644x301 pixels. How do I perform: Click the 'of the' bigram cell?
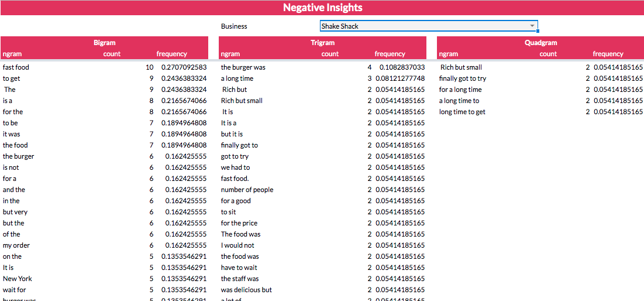click(12, 234)
